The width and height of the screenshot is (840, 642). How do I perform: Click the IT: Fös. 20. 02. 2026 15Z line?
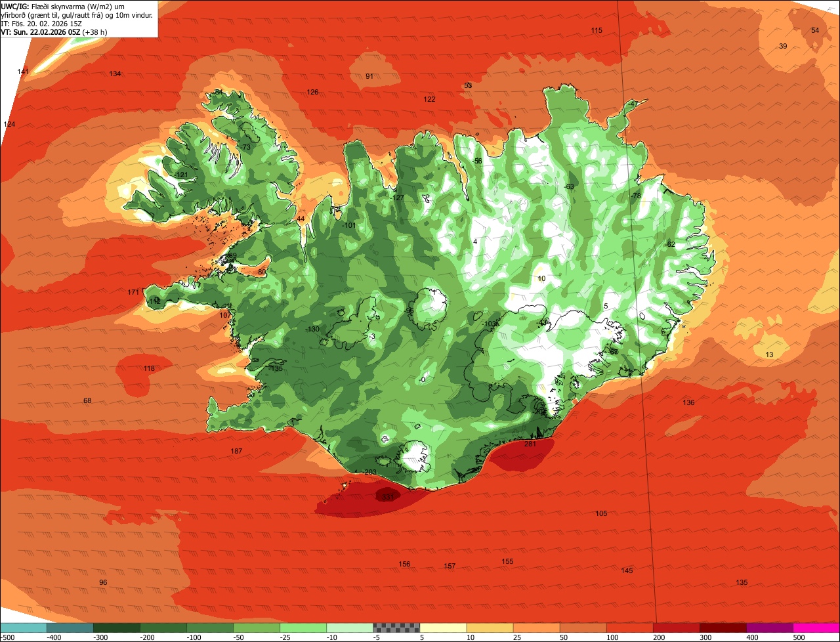click(41, 23)
